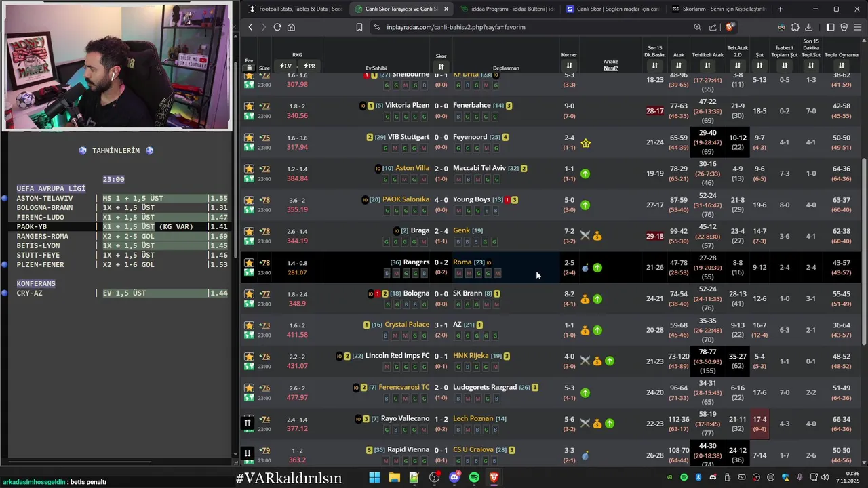
Task: Sort table by Skor column arrows
Action: coord(441,66)
